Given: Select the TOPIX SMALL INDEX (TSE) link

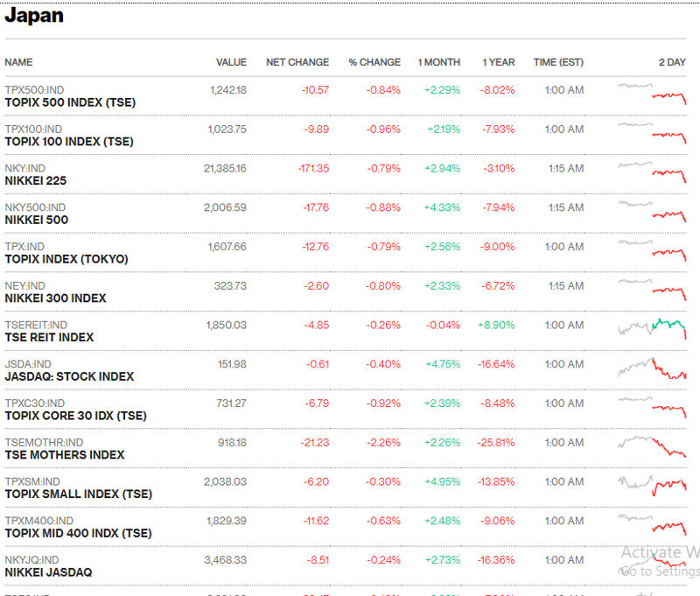Looking at the screenshot, I should coord(78,494).
